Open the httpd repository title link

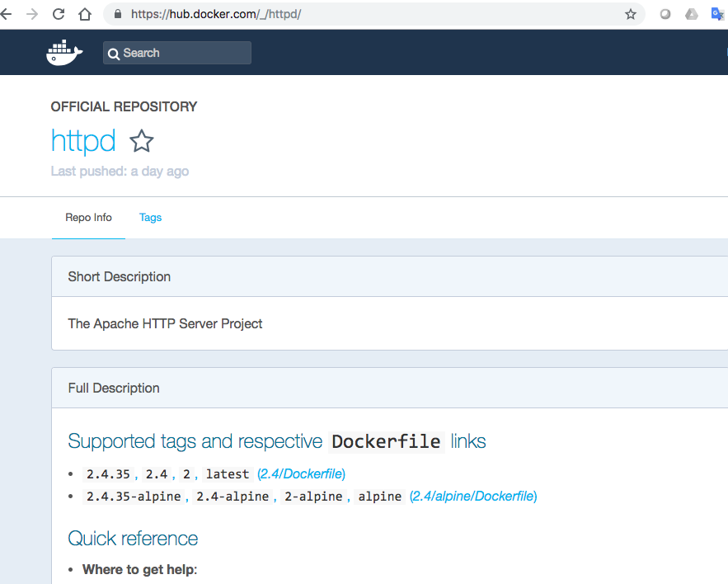coord(83,141)
